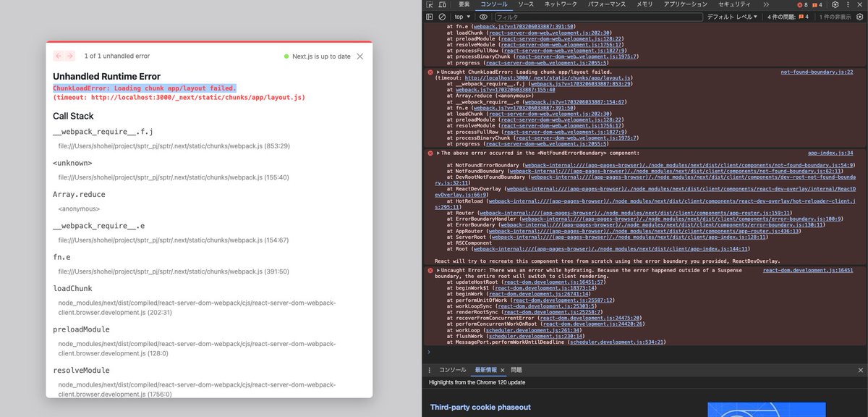This screenshot has width=868, height=417.
Task: Open the DevTools three-dot customize menu
Action: pos(846,4)
